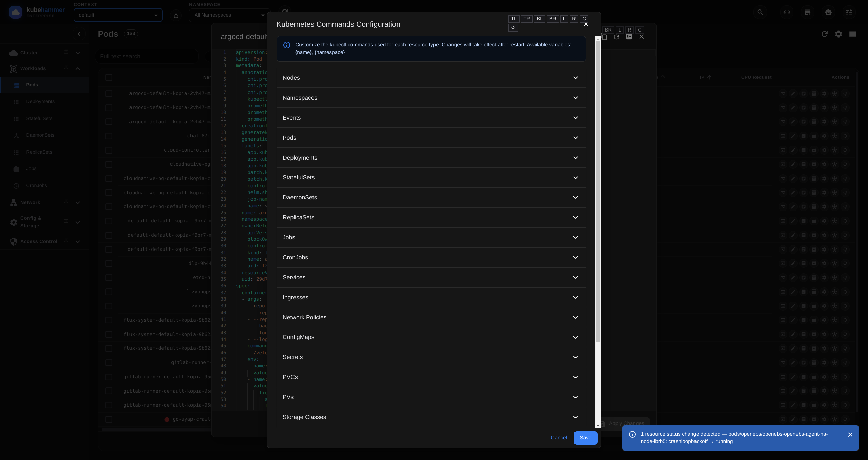Click the dialog's vertical scrollbar
Image resolution: width=868 pixels, height=460 pixels.
[598, 192]
